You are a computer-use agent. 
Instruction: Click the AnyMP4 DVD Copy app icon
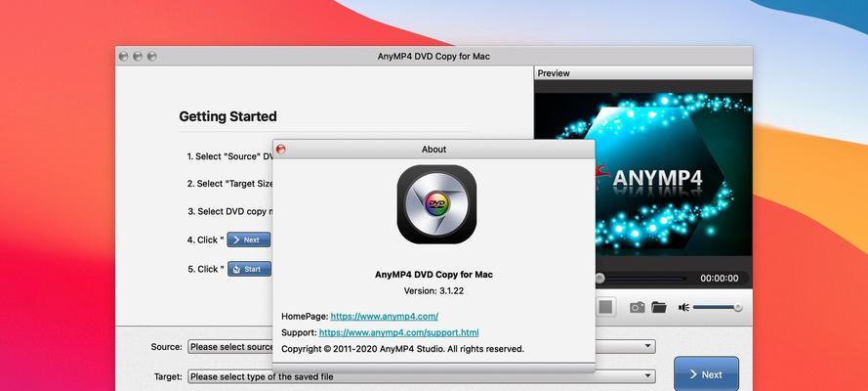click(436, 203)
